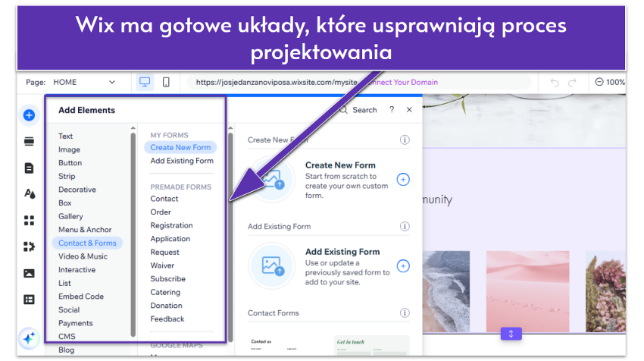Open the puzzle-piece business icon in sidebar
The width and height of the screenshot is (644, 361).
point(29,246)
